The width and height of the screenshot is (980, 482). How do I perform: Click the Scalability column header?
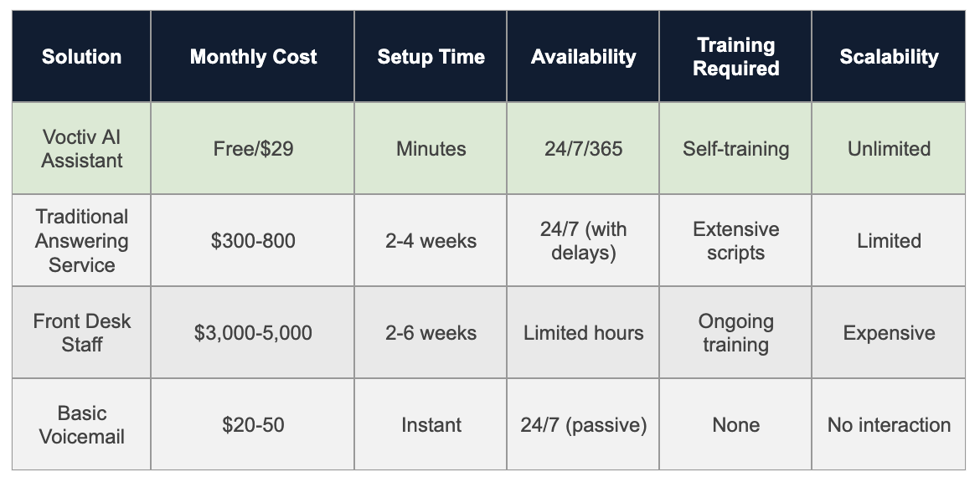click(889, 57)
